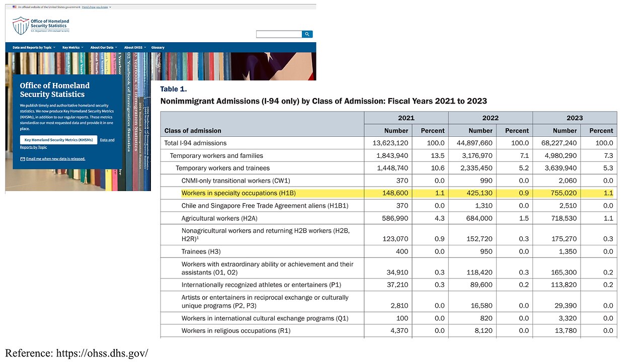This screenshot has width=644, height=362.
Task: Open the About OHSS dropdown menu
Action: [x=135, y=47]
